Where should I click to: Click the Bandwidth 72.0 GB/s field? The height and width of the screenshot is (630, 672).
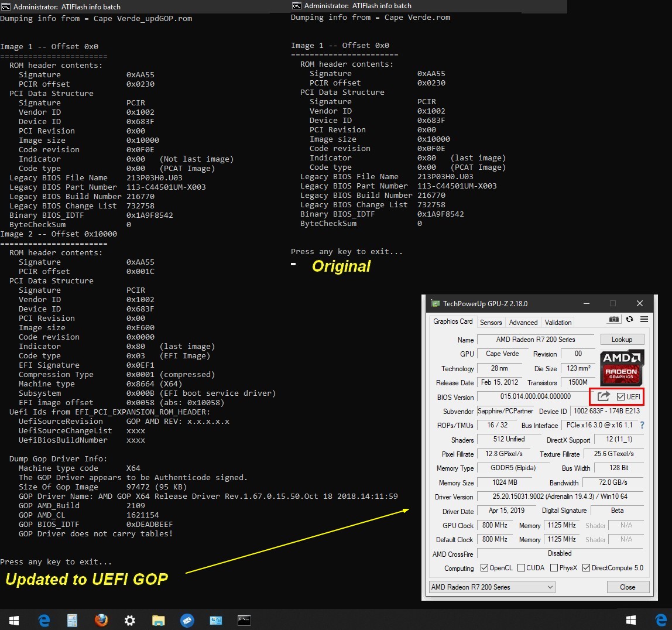pyautogui.click(x=613, y=482)
